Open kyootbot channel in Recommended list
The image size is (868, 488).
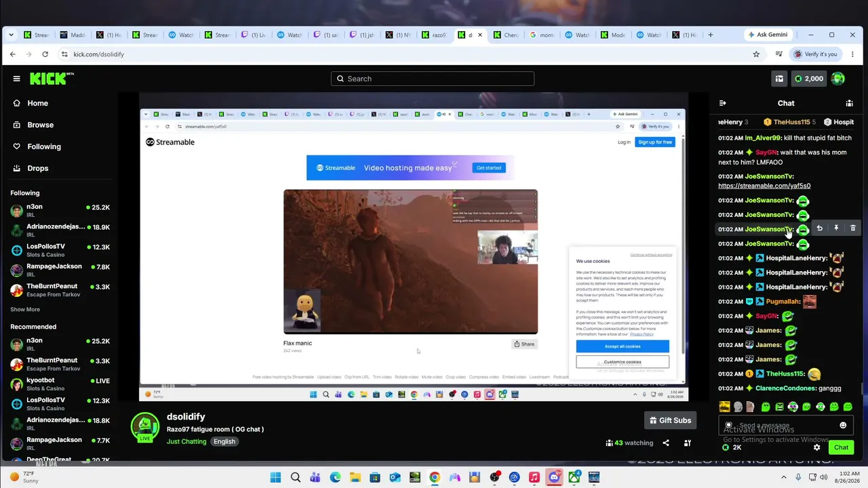pyautogui.click(x=60, y=384)
